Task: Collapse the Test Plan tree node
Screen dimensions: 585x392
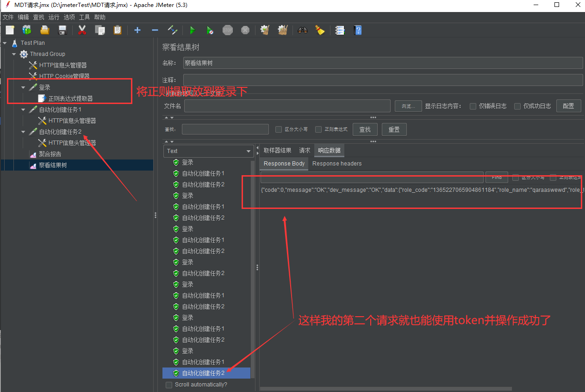Action: tap(5, 43)
